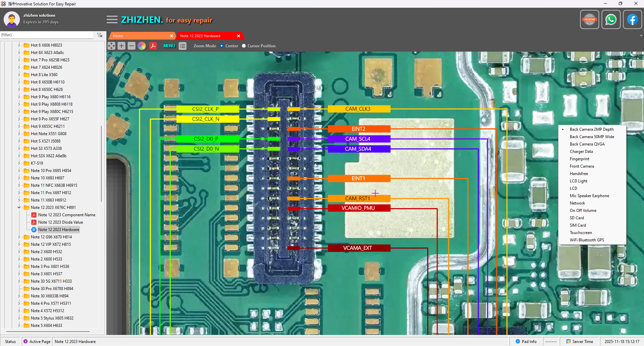This screenshot has width=644, height=346.
Task: Click the zoom out minus icon
Action: (x=132, y=46)
